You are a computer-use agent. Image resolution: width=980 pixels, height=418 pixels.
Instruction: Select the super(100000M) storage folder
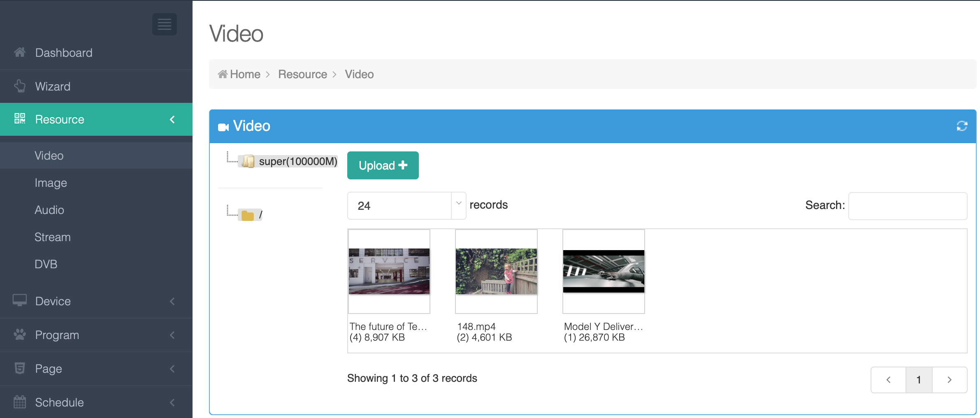click(288, 161)
